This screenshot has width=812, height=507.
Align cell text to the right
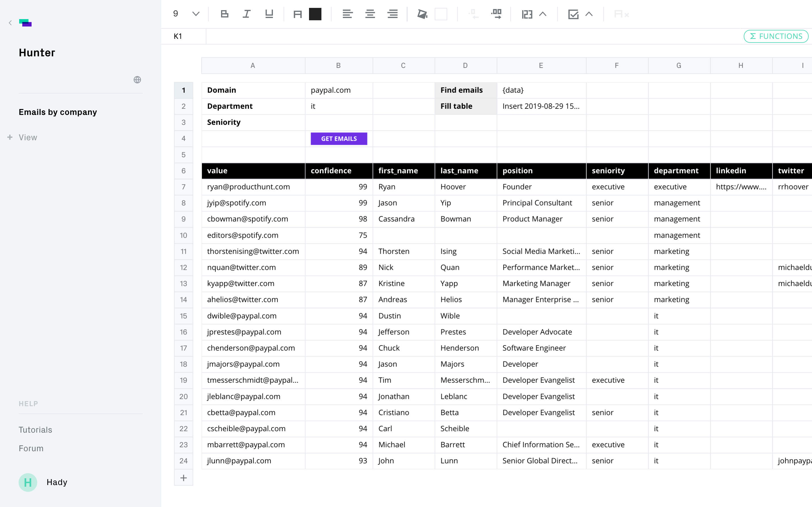click(392, 14)
